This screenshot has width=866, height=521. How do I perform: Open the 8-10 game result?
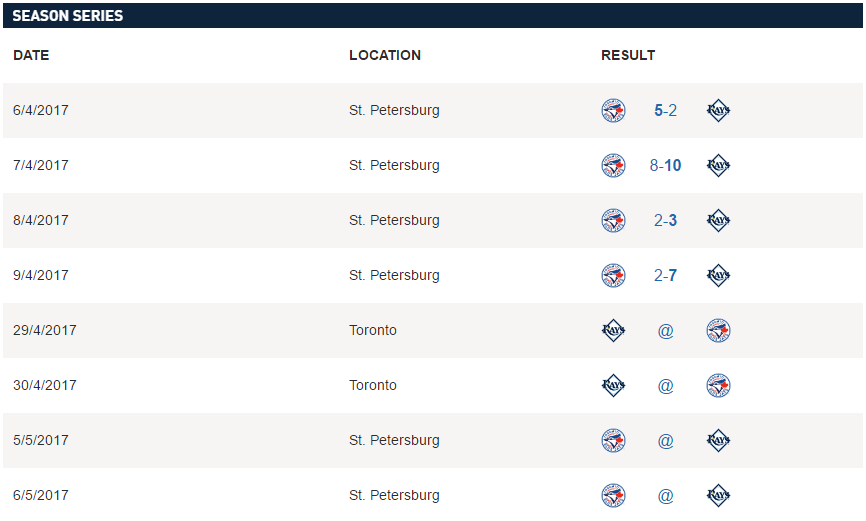[x=665, y=166]
